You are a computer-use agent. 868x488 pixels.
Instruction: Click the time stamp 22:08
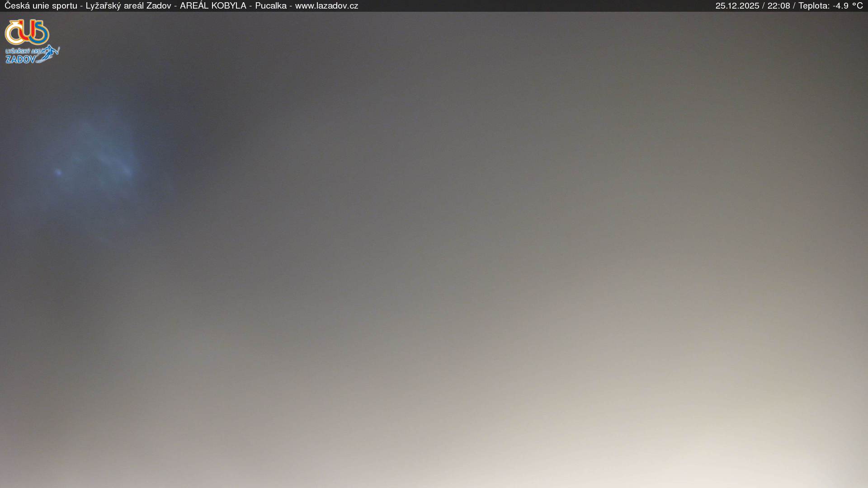778,6
